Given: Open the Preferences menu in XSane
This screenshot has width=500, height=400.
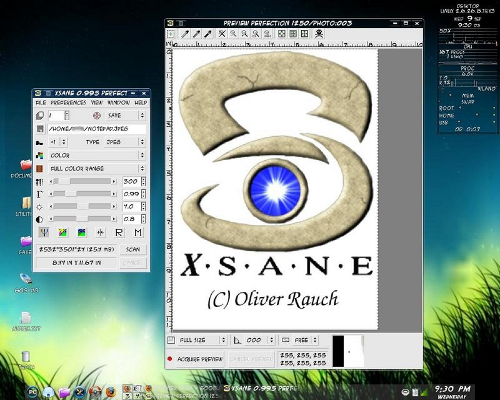Looking at the screenshot, I should pos(68,103).
